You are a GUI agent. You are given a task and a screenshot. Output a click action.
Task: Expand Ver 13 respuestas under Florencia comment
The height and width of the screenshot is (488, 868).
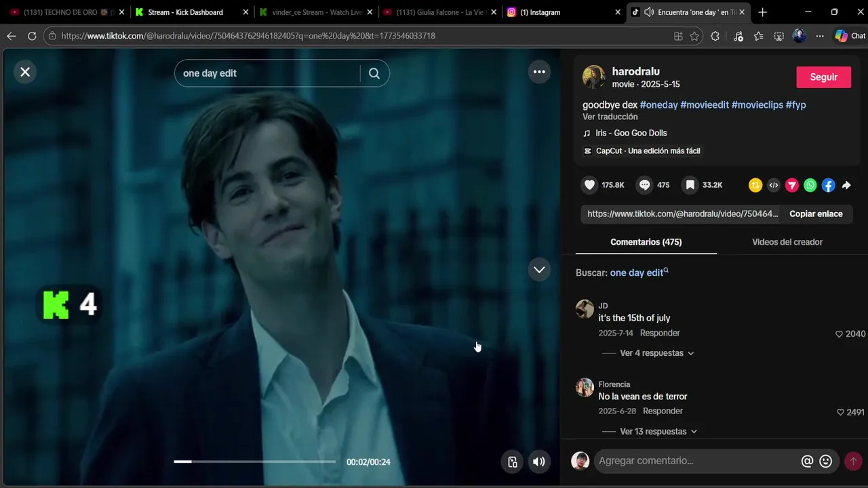(x=658, y=432)
